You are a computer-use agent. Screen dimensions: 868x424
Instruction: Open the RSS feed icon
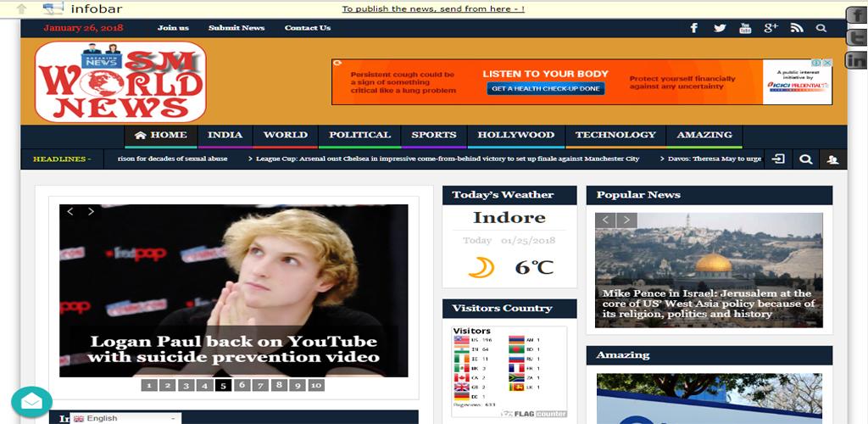tap(797, 28)
